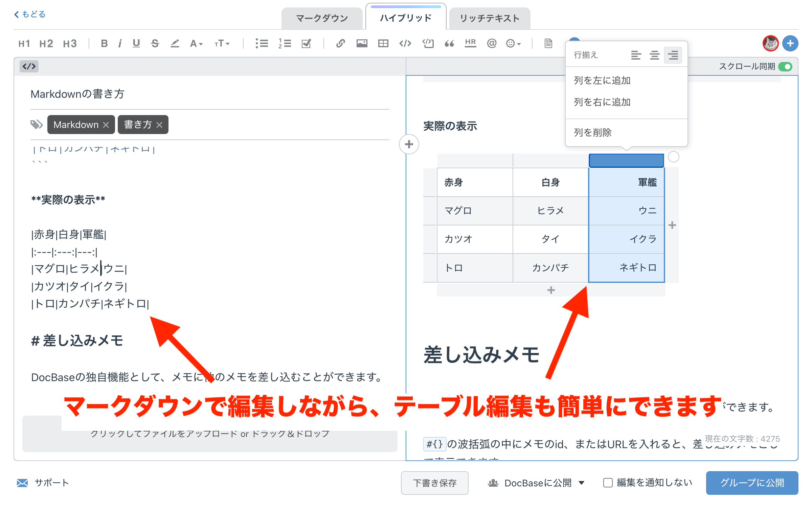Insert a code block with the code-file icon
Image resolution: width=812 pixels, height=505 pixels.
coord(427,43)
